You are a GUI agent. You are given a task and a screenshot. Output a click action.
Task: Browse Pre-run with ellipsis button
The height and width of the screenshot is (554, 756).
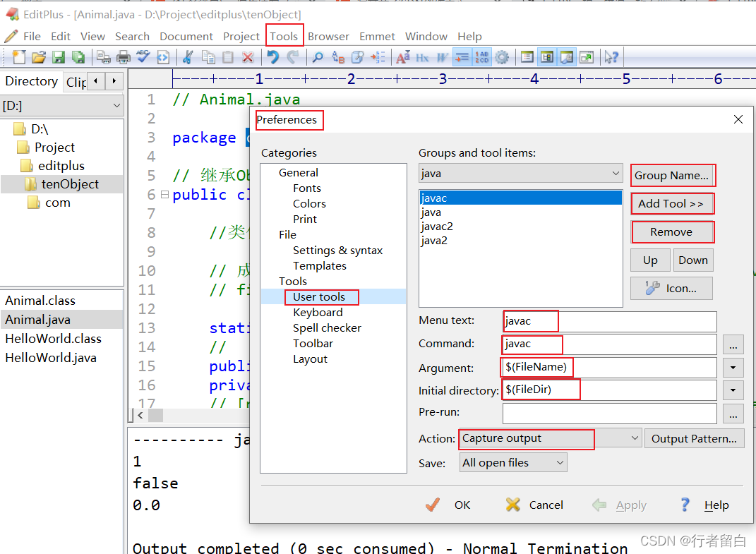pos(733,414)
